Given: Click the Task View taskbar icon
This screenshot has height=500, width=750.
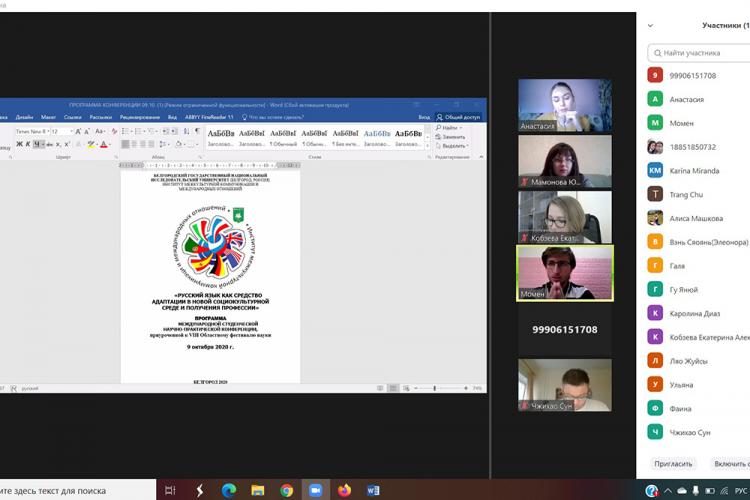Looking at the screenshot, I should (x=171, y=490).
